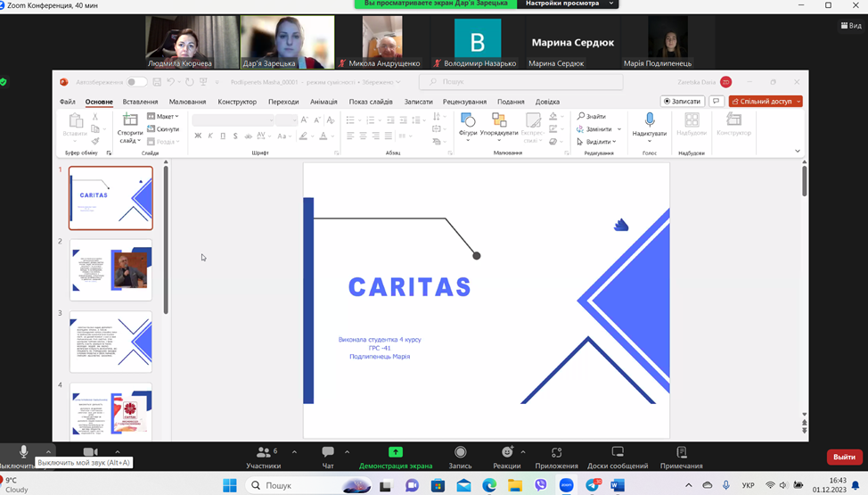Open the Zoom Chat panel
Image resolution: width=868 pixels, height=495 pixels.
tap(328, 453)
